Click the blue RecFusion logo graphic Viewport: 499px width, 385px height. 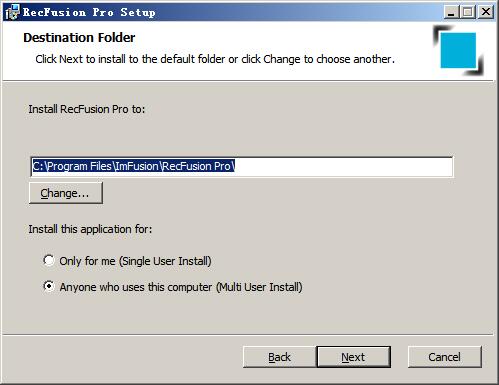pos(458,50)
